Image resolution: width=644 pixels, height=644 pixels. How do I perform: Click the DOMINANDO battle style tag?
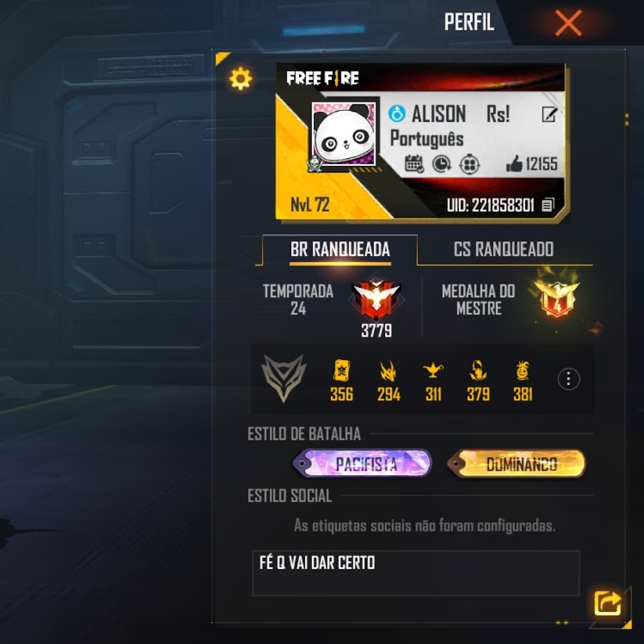coord(517,464)
